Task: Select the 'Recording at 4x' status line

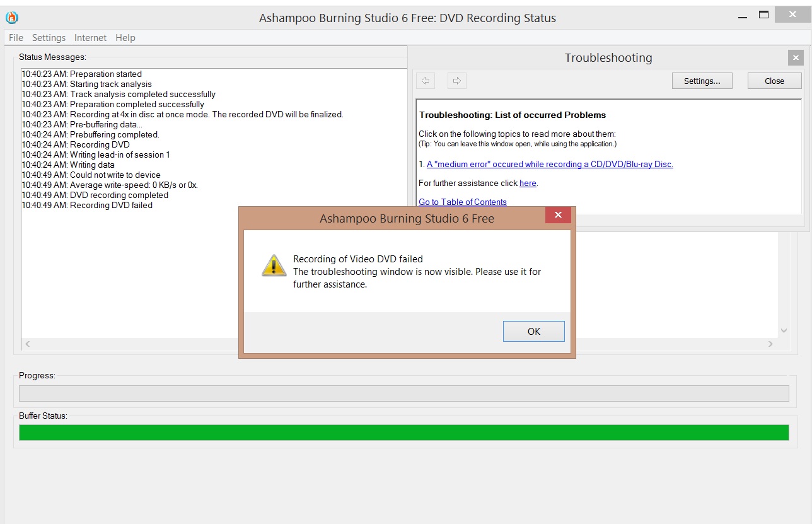Action: 183,114
